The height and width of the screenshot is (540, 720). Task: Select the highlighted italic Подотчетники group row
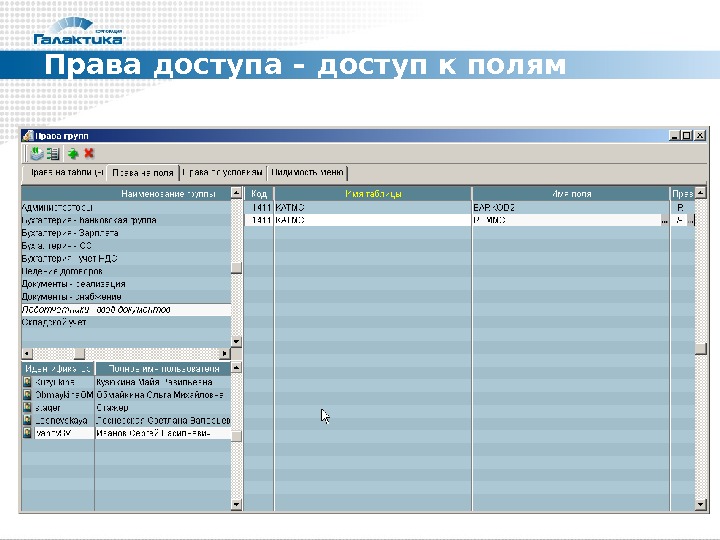(126, 309)
